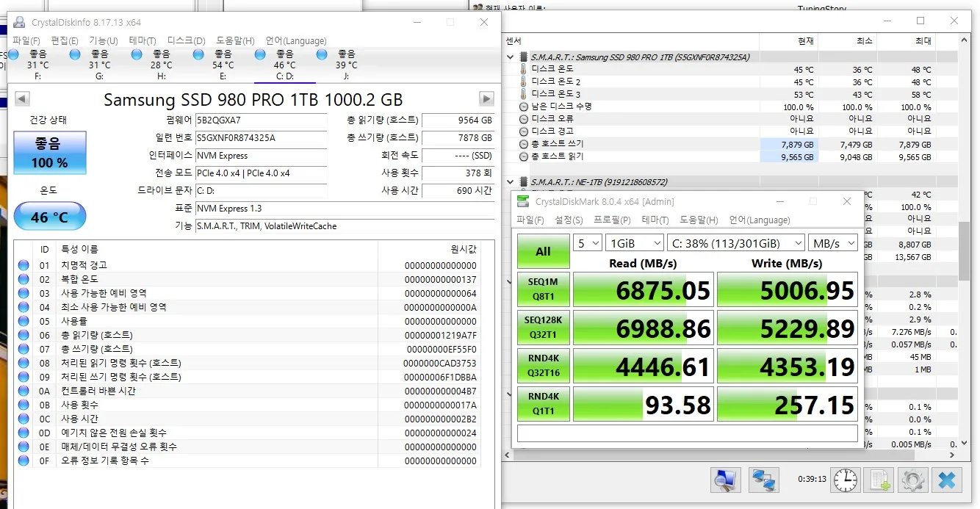Click the 좋음 100 % health status button
Viewport: 980px width, 509px height.
point(50,153)
